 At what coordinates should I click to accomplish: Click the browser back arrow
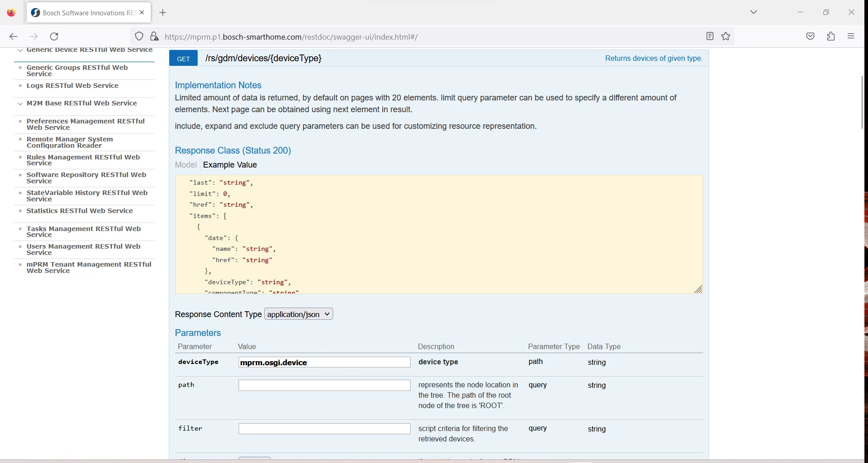pos(14,36)
